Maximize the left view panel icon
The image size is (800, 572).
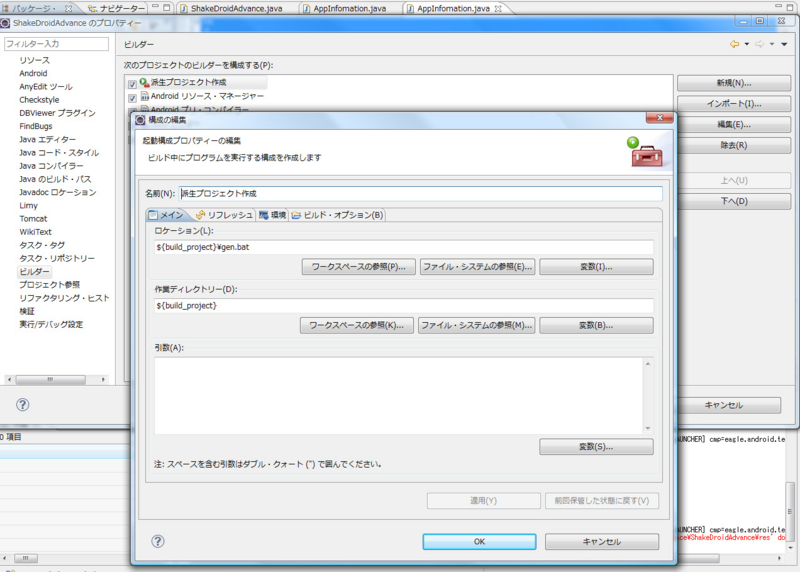click(x=167, y=7)
